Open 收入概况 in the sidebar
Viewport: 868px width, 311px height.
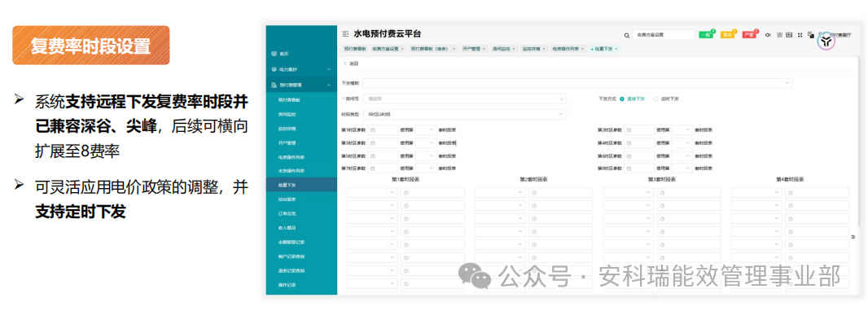pyautogui.click(x=301, y=227)
